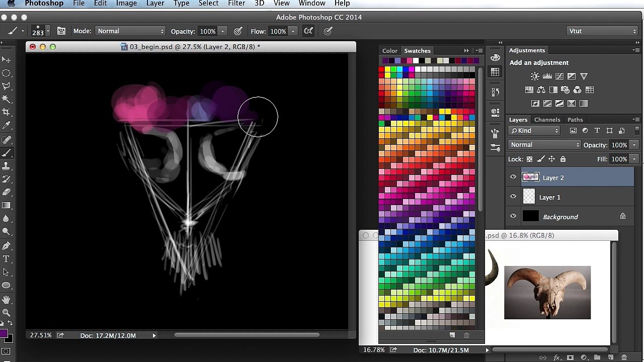Select the Ellipse shape tool

pos(6,285)
